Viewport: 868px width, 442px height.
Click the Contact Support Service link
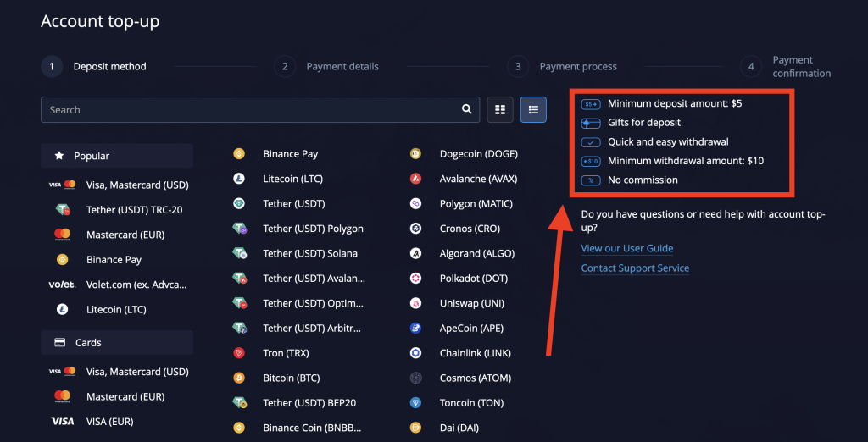point(635,268)
